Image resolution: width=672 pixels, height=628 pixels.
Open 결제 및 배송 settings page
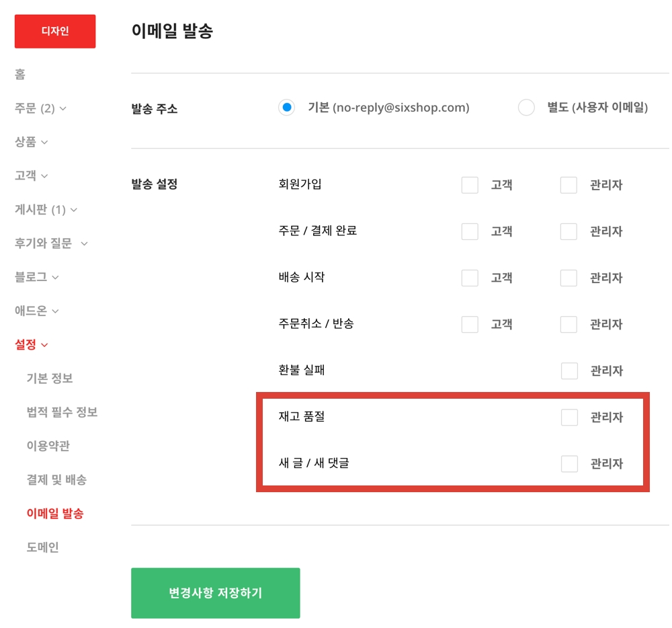[x=56, y=479]
